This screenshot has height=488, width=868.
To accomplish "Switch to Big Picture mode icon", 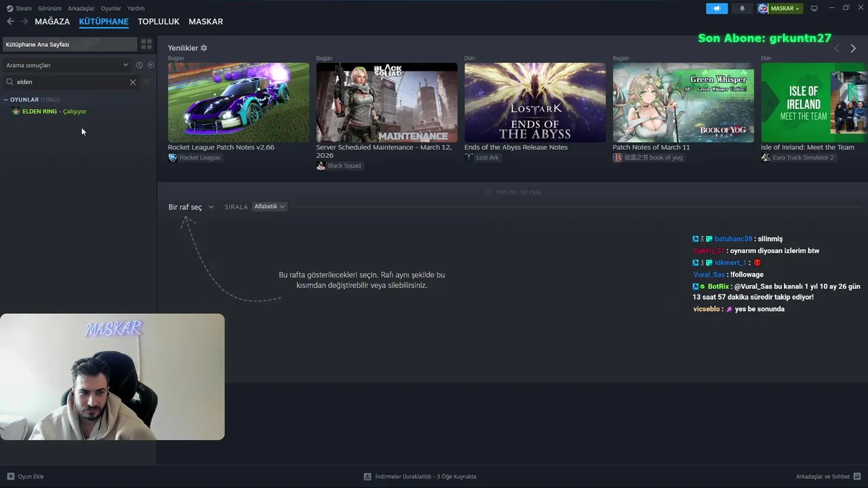I will click(x=814, y=9).
